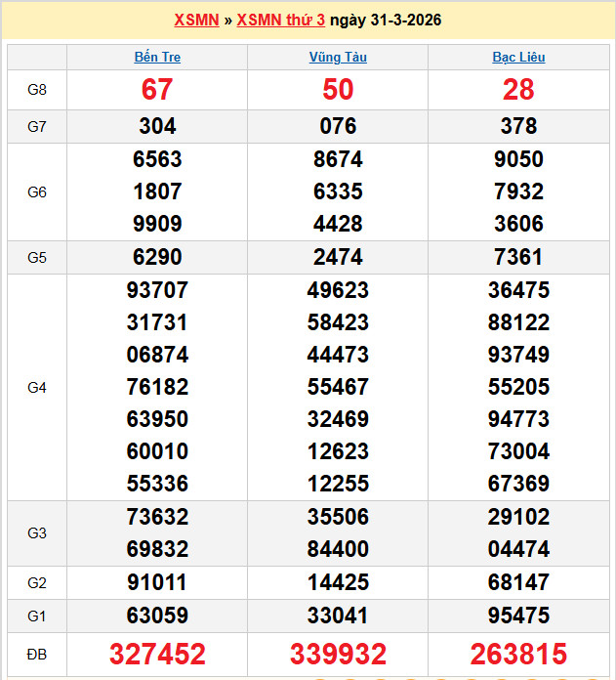Select Bạc Liêu special prize 263815
The width and height of the screenshot is (616, 680).
(x=518, y=654)
